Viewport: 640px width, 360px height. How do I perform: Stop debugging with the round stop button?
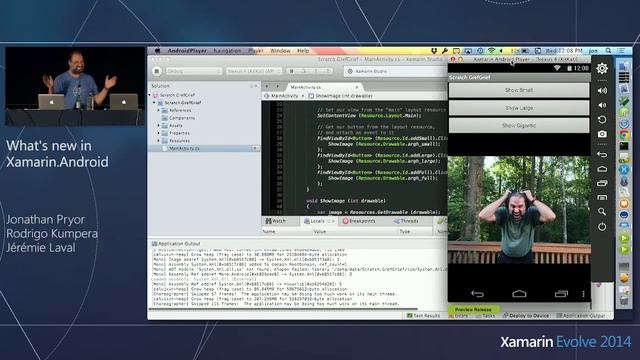pos(157,71)
